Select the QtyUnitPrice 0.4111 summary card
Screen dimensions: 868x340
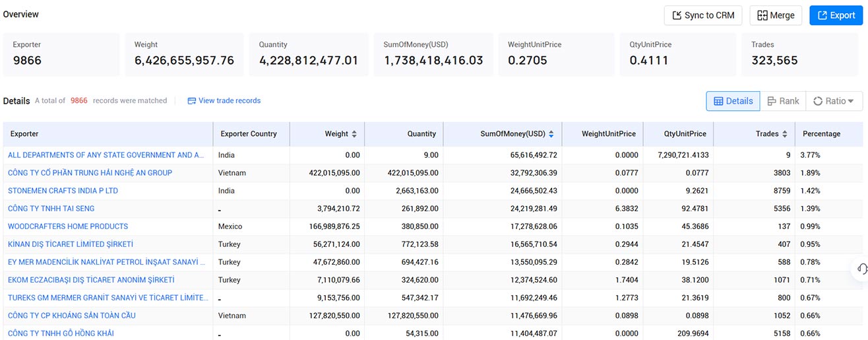(679, 54)
